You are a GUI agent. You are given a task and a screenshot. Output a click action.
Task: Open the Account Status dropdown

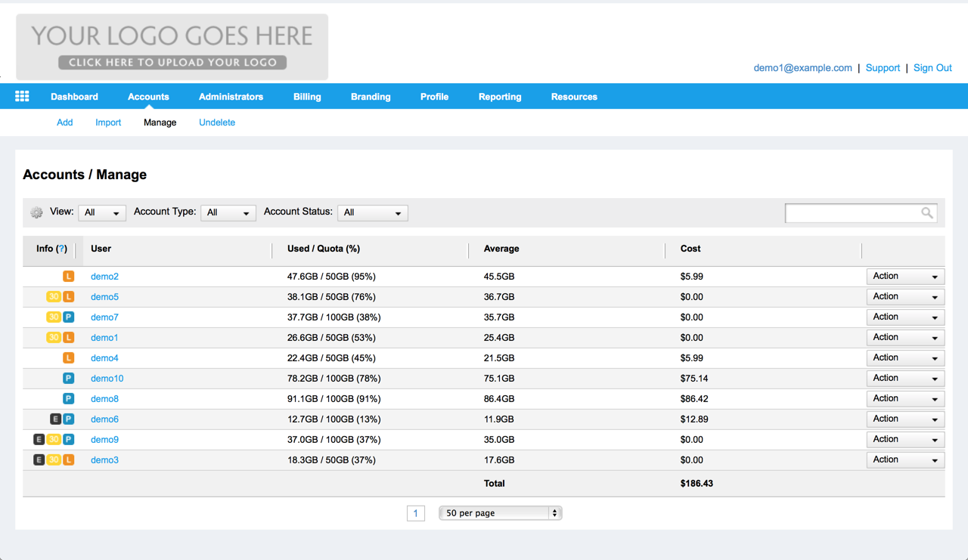(x=373, y=213)
